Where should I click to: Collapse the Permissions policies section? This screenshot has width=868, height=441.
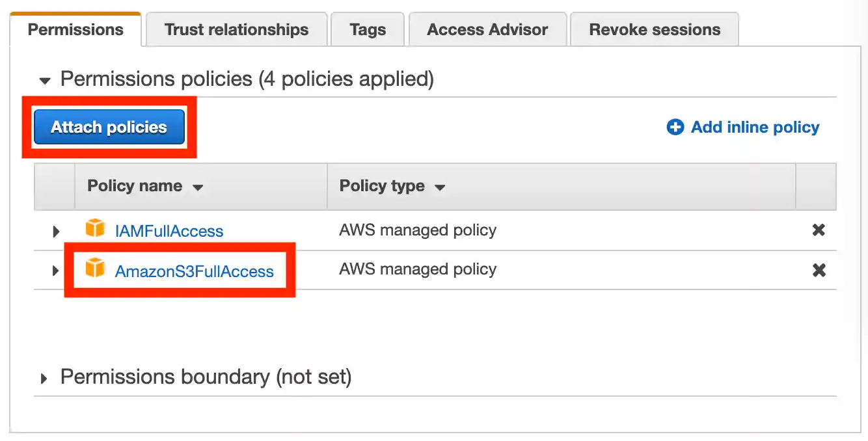[44, 79]
